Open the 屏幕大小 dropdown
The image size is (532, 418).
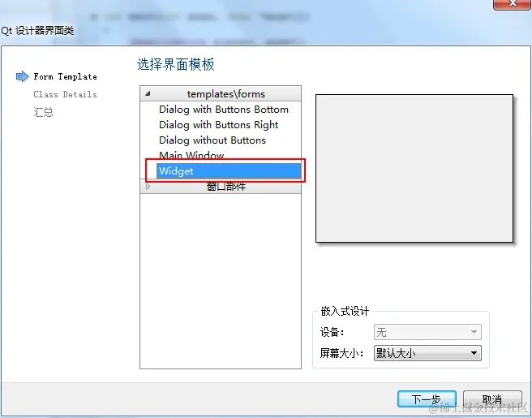click(427, 353)
